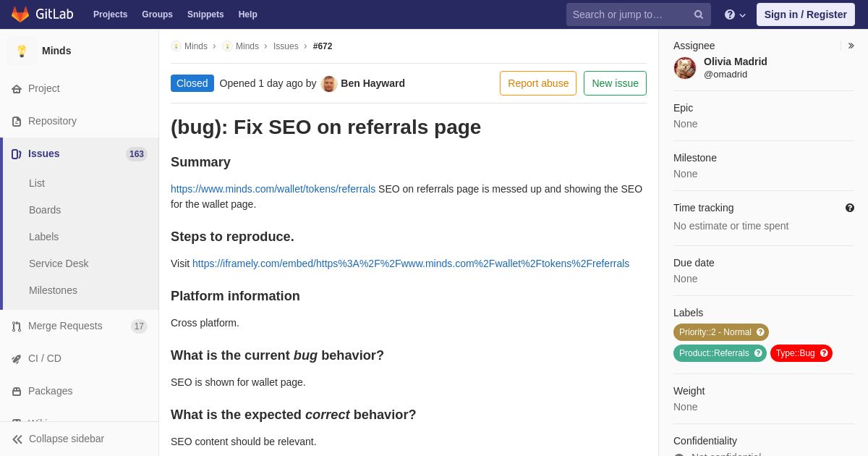The height and width of the screenshot is (456, 868).
Task: Click the Report abuse button
Action: click(x=538, y=83)
